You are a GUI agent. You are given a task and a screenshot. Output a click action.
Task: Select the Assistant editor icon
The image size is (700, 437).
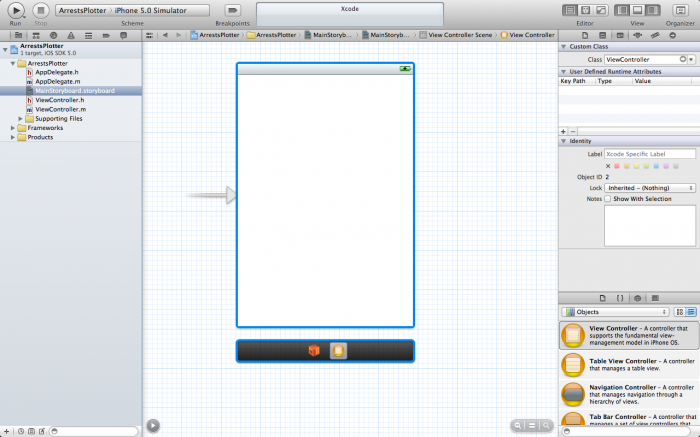click(585, 10)
